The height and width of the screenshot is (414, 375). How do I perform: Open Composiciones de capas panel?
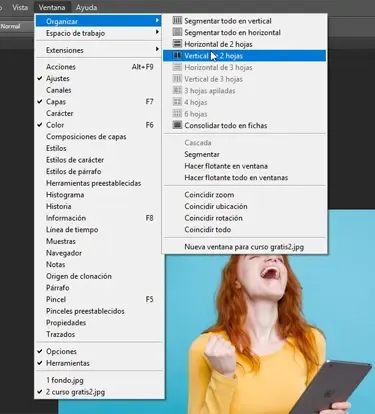tap(99, 137)
